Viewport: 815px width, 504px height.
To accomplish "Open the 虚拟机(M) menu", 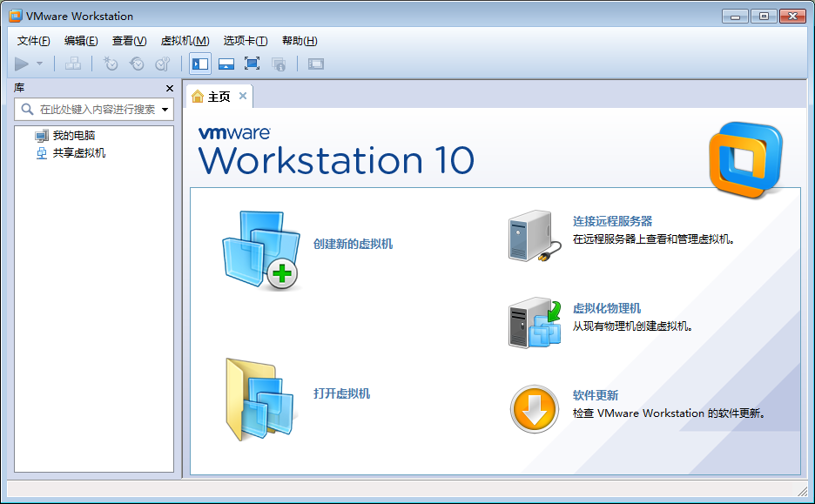I will tap(185, 41).
